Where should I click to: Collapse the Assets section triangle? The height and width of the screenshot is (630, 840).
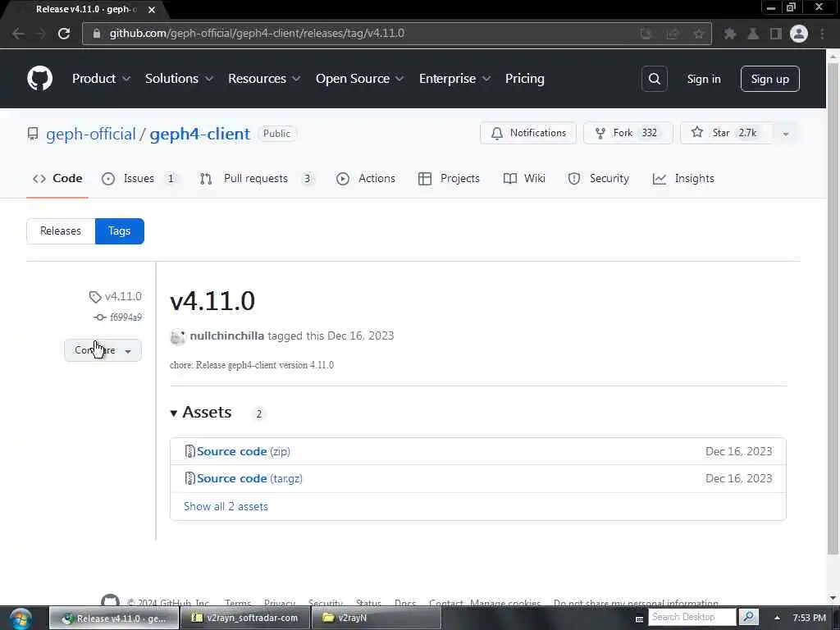point(174,413)
